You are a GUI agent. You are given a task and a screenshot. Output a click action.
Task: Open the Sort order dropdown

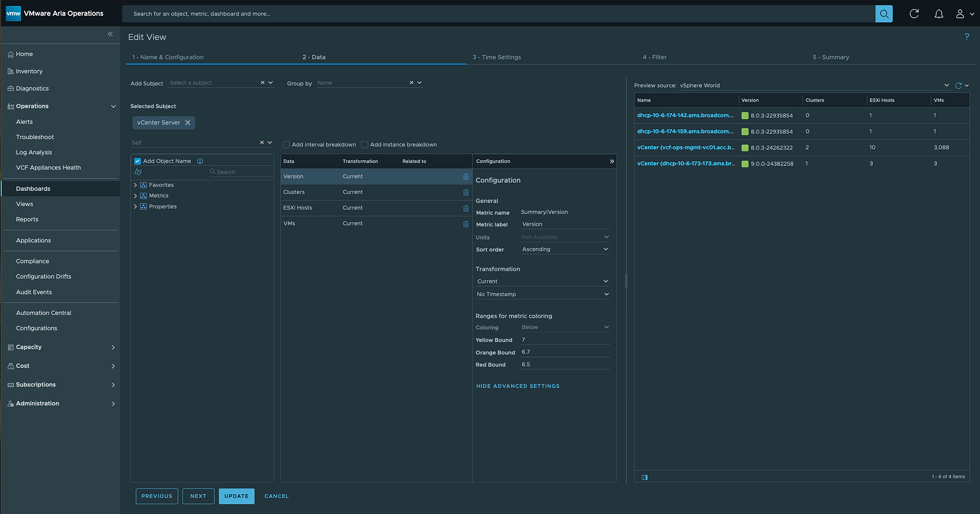click(565, 250)
